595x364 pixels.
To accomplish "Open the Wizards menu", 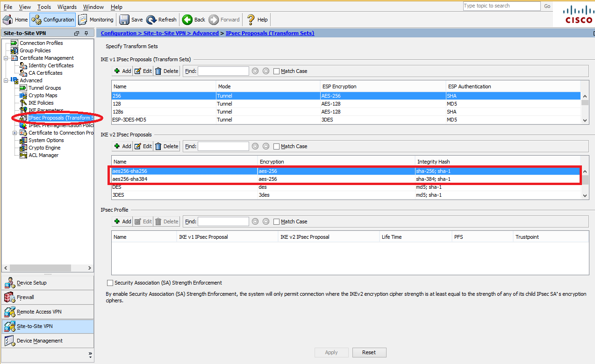I will tap(67, 7).
